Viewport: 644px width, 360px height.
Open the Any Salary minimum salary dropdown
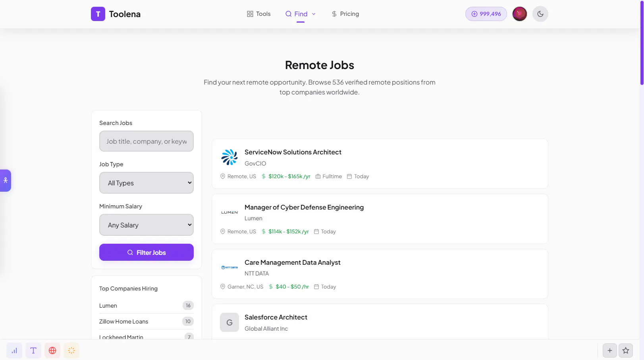point(147,225)
